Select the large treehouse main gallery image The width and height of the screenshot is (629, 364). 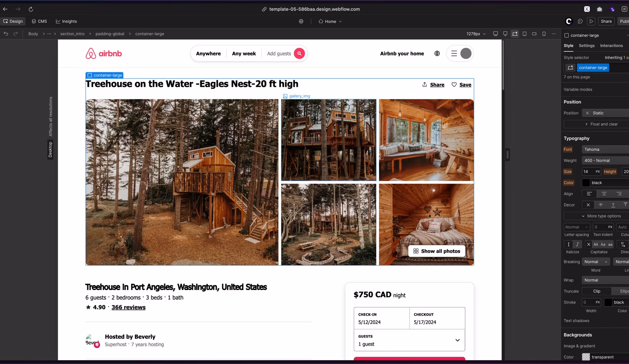point(182,182)
